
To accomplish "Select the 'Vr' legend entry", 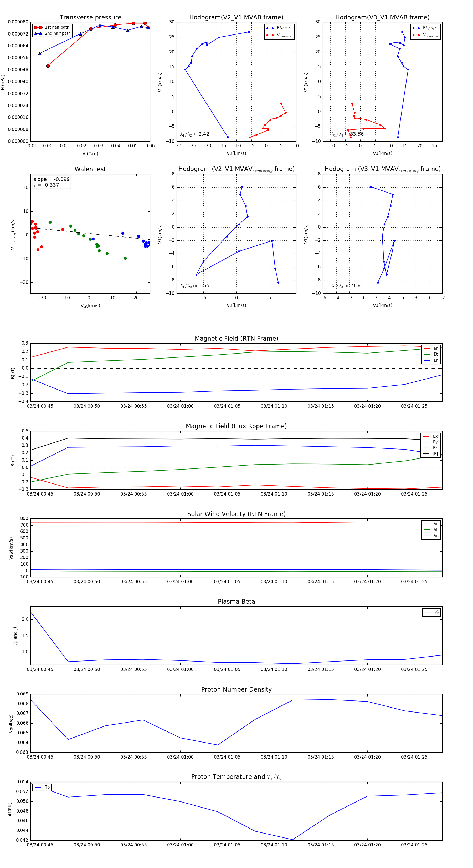I will [x=431, y=524].
